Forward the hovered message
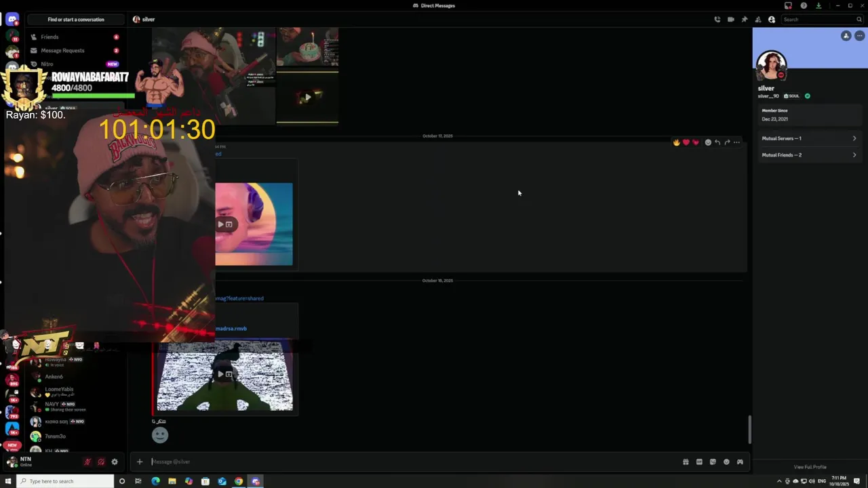 [727, 142]
